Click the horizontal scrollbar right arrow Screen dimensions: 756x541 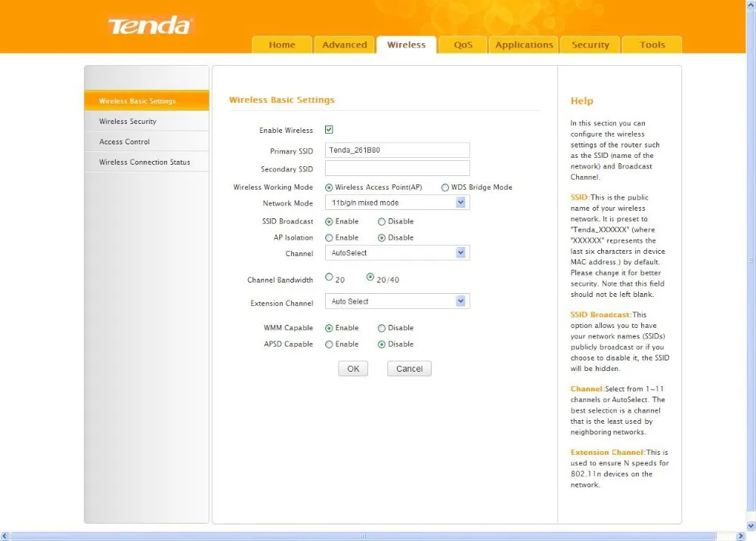click(x=741, y=536)
